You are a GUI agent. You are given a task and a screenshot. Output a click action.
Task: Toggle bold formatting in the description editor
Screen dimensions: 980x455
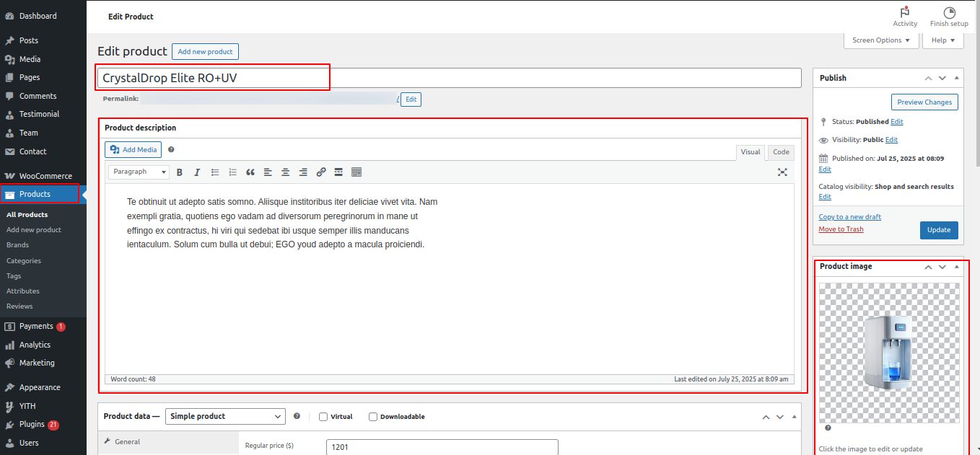click(179, 172)
